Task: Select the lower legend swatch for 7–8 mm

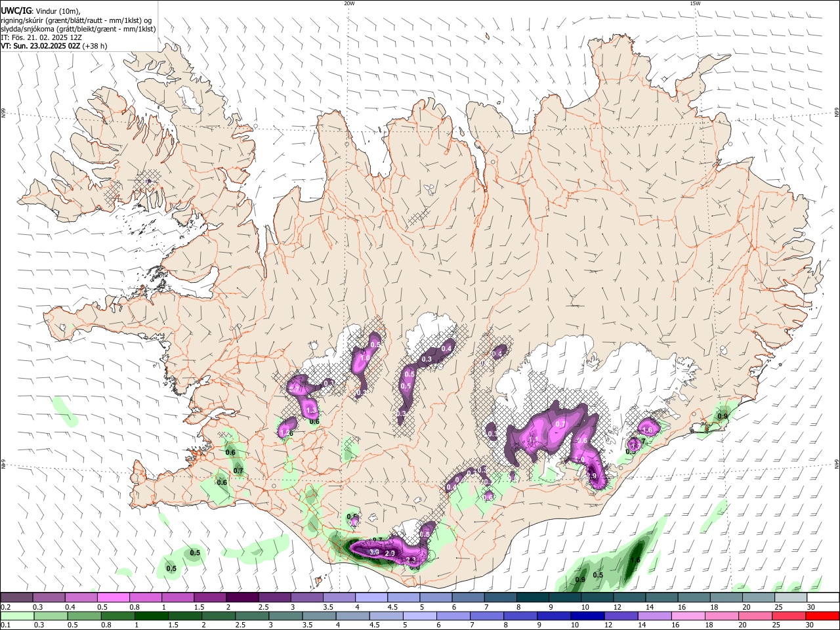Action: 487,616
